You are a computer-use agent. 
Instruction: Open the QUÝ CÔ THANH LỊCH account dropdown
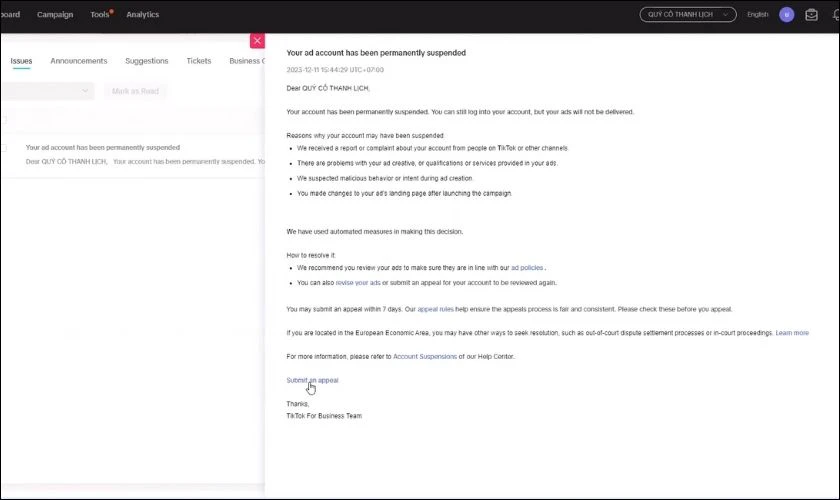688,14
